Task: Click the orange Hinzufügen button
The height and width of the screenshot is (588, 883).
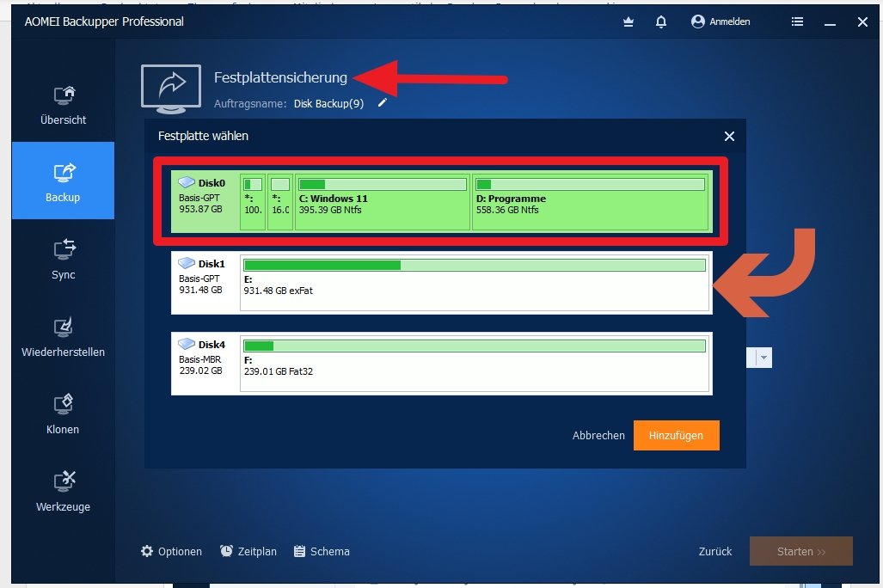Action: coord(677,435)
